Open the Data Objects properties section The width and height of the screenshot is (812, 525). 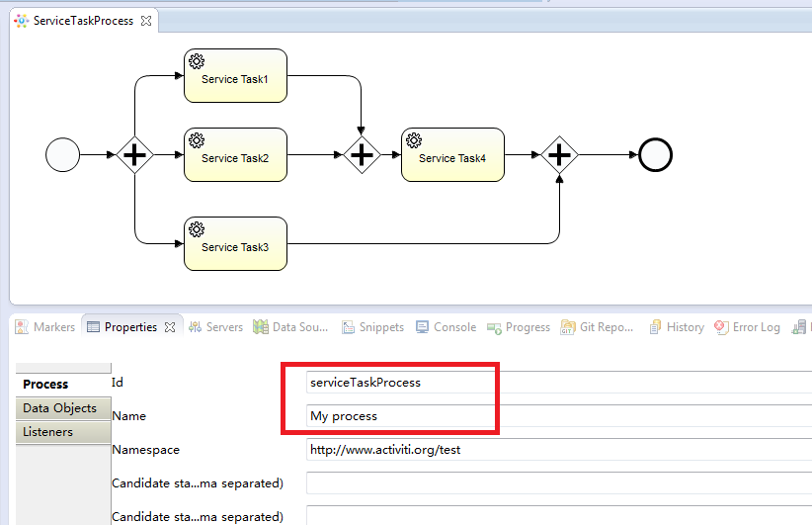point(63,408)
